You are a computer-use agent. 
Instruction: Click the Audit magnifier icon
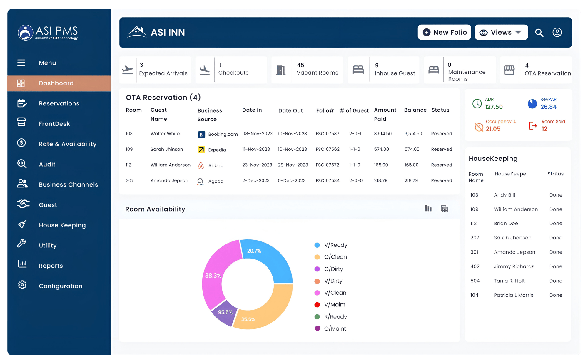coord(22,164)
